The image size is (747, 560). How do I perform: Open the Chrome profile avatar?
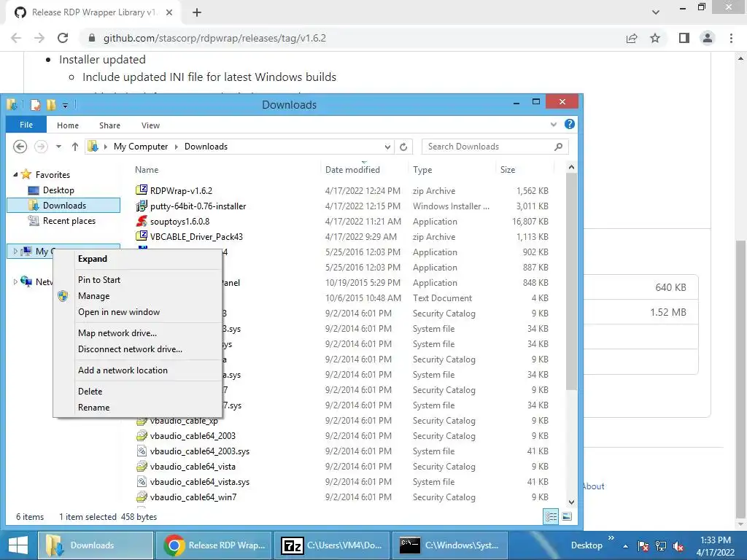[708, 38]
